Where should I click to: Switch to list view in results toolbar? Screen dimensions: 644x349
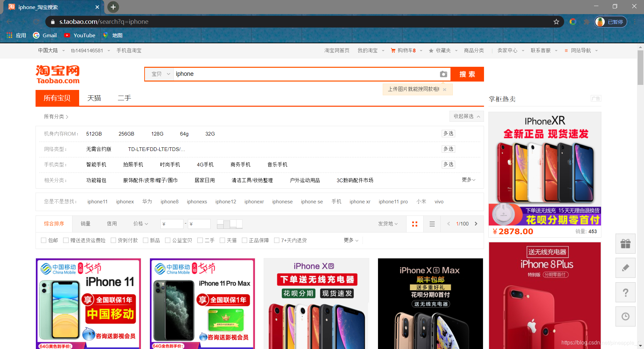pyautogui.click(x=432, y=224)
